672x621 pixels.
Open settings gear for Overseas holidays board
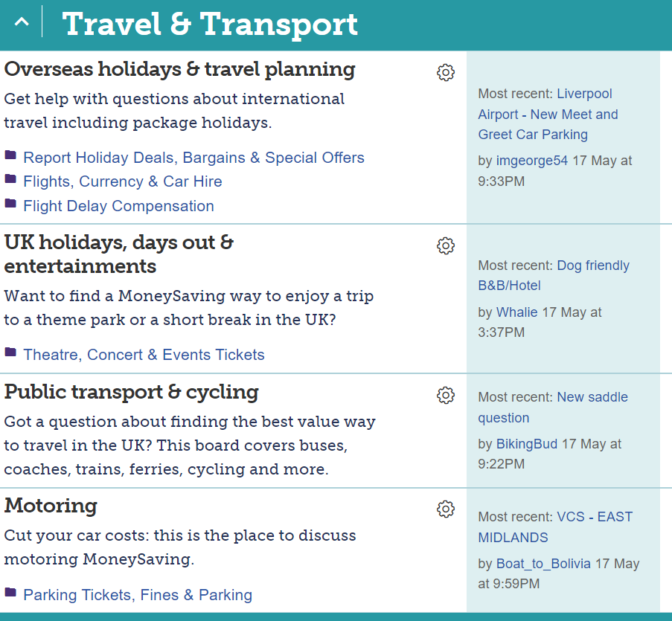click(446, 72)
